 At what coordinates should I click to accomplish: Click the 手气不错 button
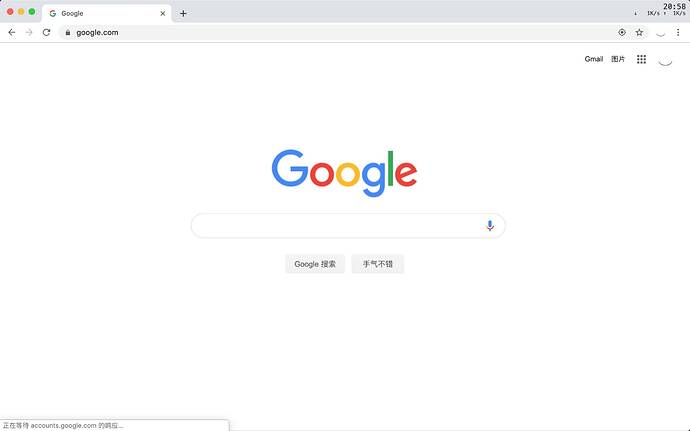[378, 264]
